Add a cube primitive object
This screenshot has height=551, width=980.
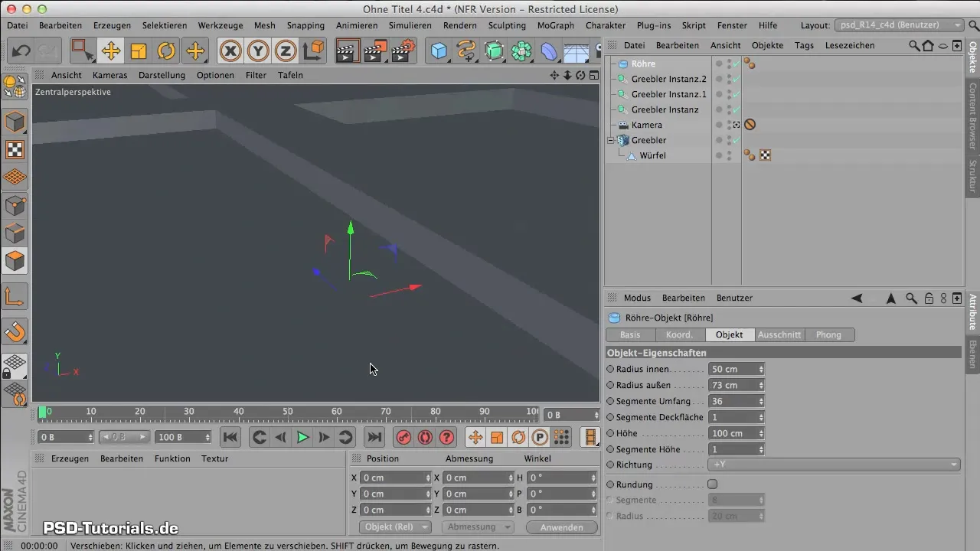tap(439, 51)
